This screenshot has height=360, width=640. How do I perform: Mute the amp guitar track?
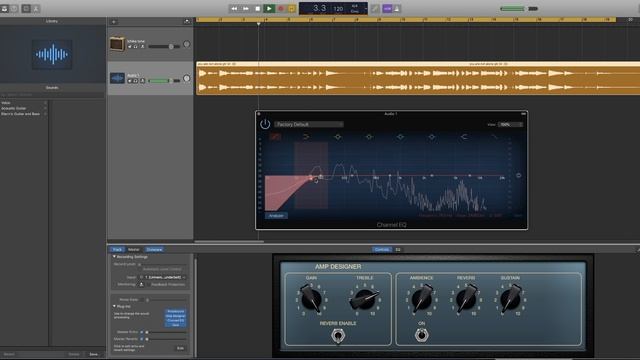pyautogui.click(x=130, y=47)
